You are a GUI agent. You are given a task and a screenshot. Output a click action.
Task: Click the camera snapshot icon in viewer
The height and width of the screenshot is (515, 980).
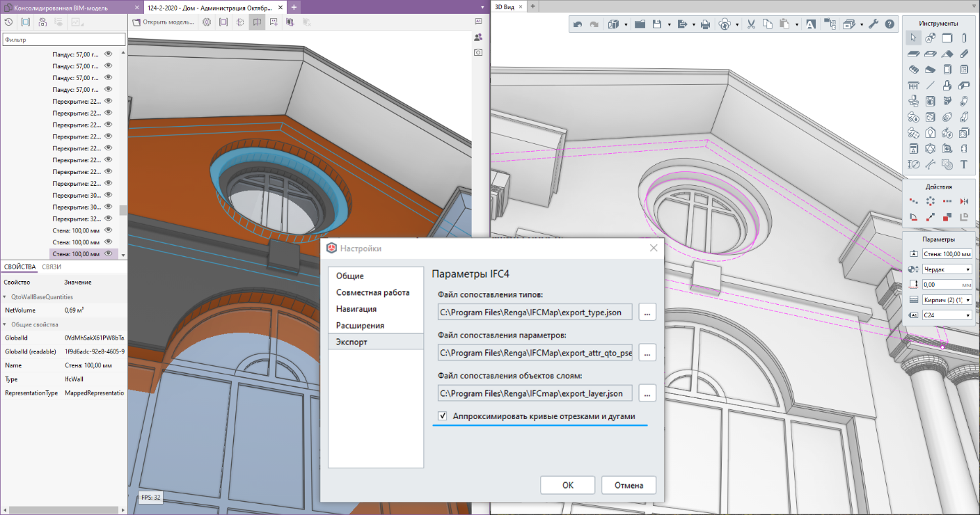click(x=478, y=52)
